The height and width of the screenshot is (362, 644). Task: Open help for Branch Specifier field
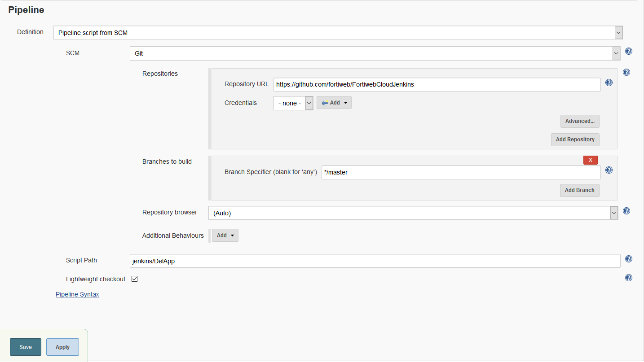[609, 170]
